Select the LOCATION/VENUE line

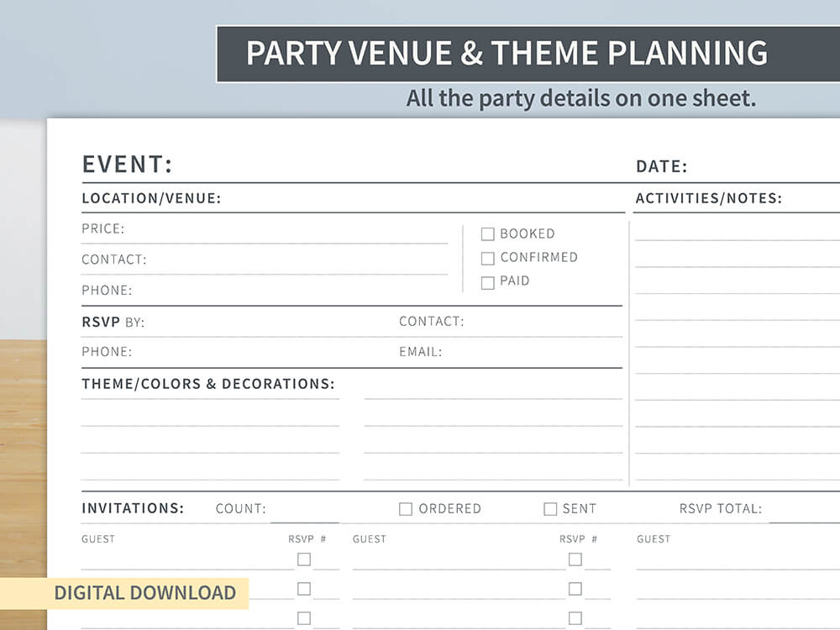pos(423,199)
